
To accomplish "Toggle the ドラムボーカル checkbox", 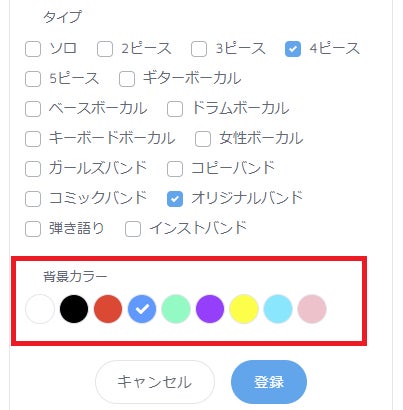I will 175,109.
